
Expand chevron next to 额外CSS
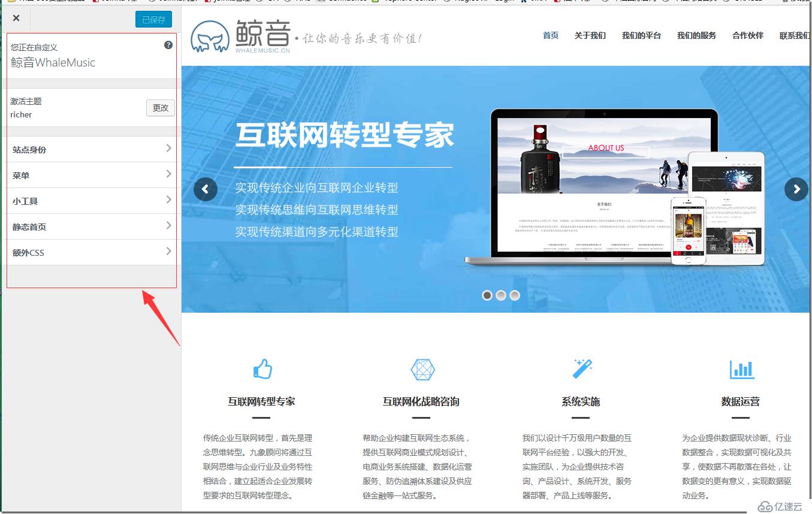click(x=168, y=252)
